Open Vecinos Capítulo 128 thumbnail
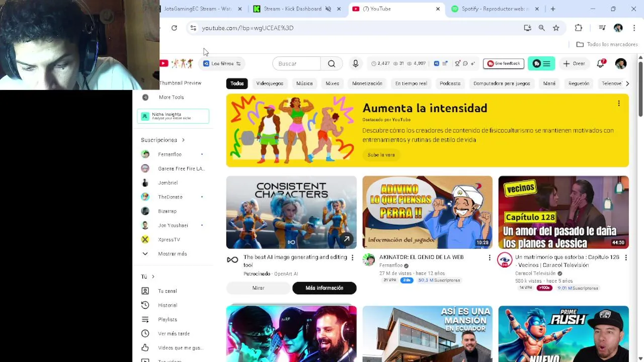644x362 pixels. coord(563,212)
